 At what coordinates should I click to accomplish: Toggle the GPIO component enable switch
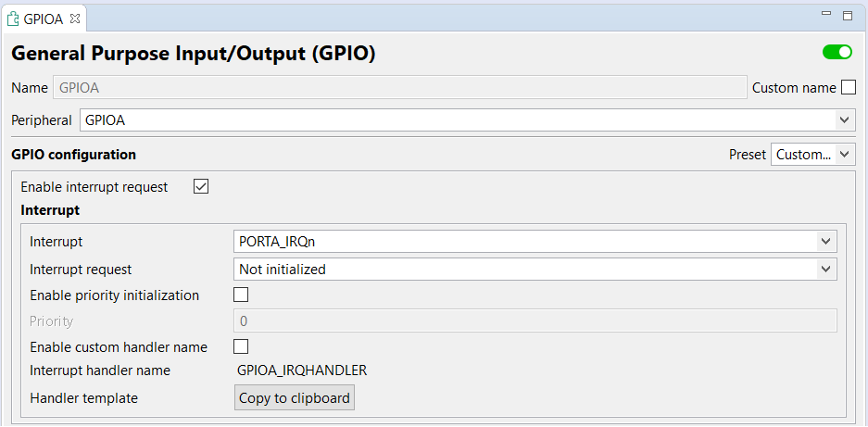click(837, 53)
